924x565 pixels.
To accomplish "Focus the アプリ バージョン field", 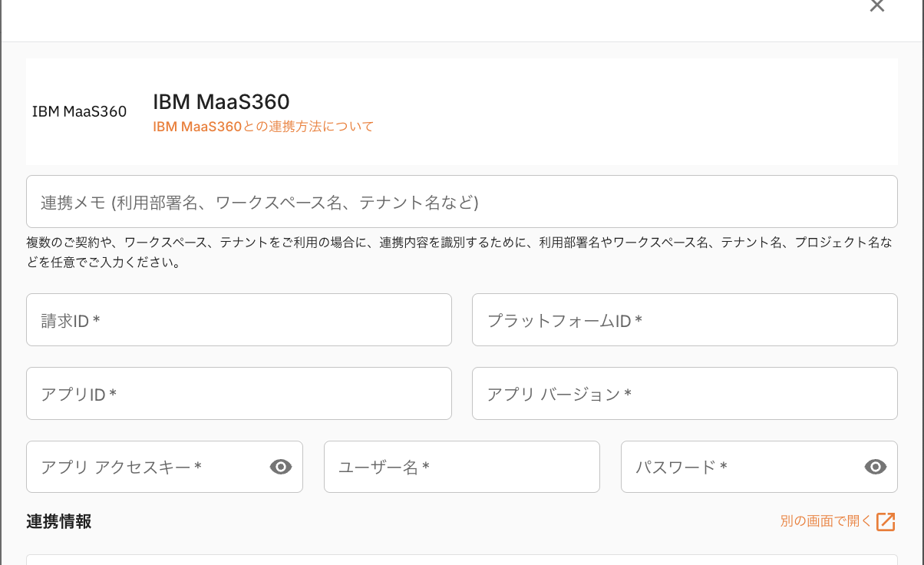I will [684, 394].
